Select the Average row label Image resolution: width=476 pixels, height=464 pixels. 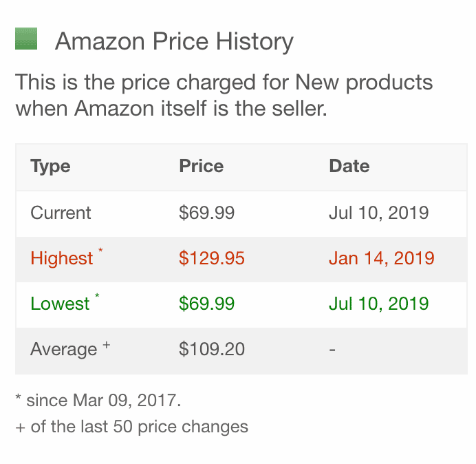pos(64,349)
